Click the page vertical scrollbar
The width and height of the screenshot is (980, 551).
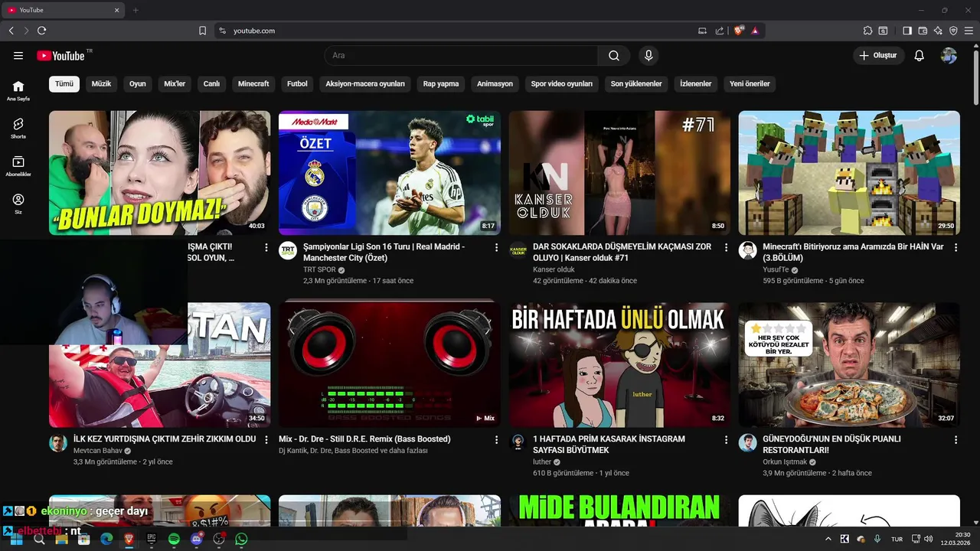tap(976, 77)
